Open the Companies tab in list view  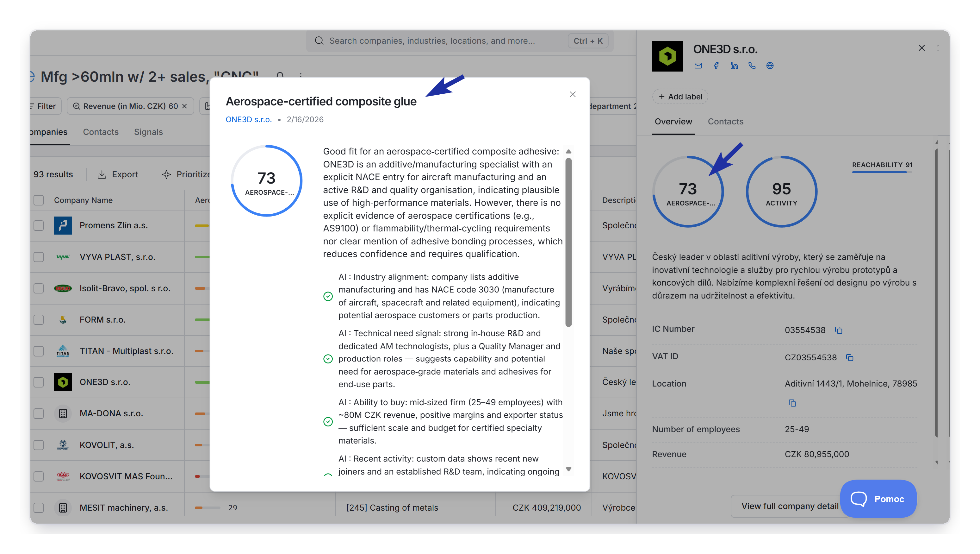pos(49,132)
